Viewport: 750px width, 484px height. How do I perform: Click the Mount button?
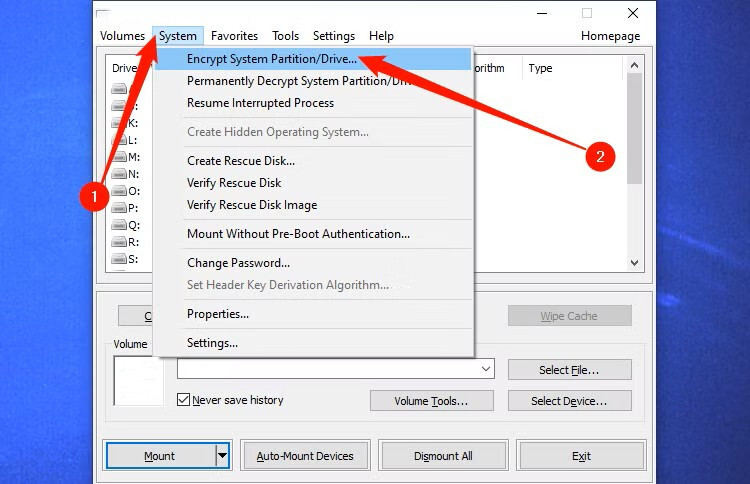160,456
